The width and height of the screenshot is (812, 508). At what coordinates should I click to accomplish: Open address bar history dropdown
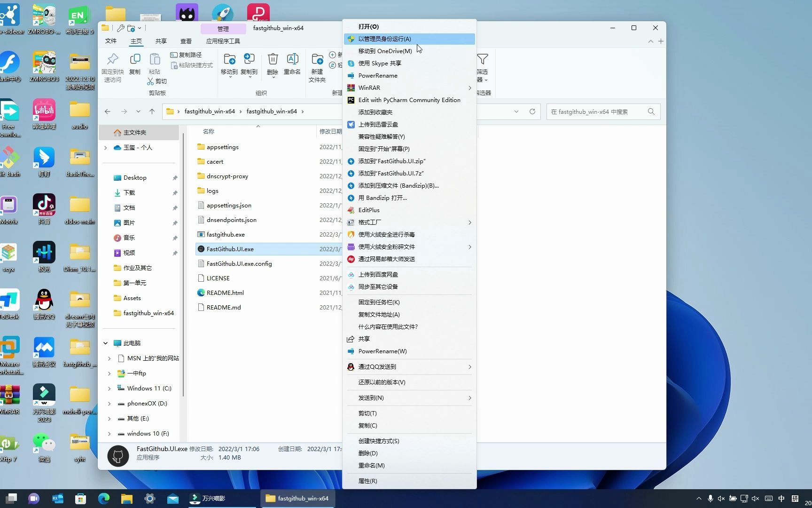(x=516, y=112)
